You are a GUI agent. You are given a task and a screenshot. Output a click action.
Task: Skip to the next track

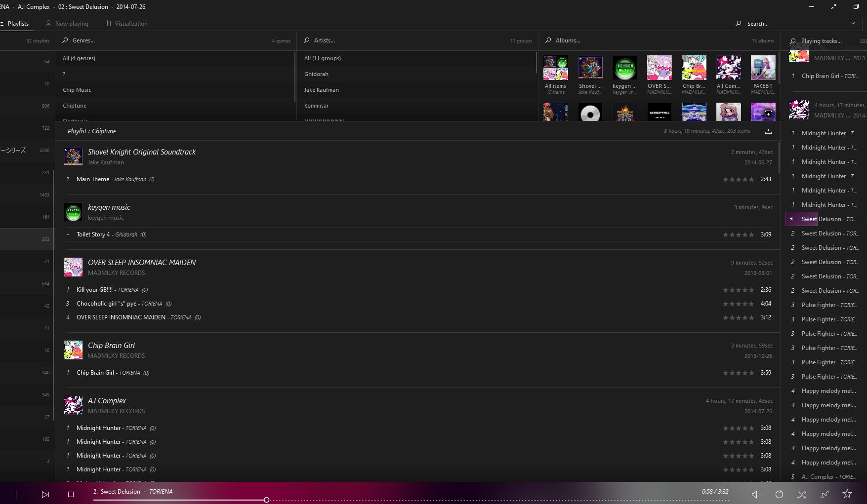click(x=45, y=494)
